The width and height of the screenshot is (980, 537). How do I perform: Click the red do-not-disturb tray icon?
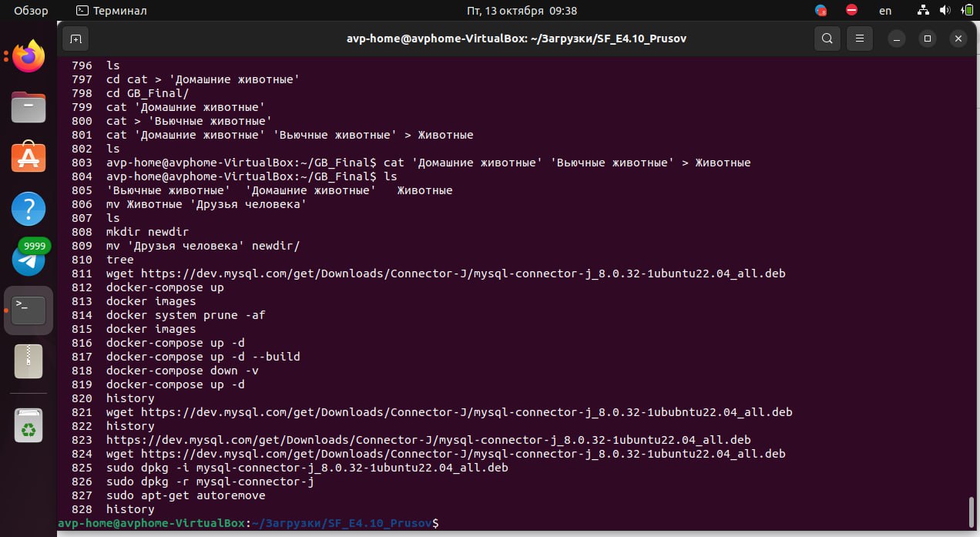[x=851, y=11]
